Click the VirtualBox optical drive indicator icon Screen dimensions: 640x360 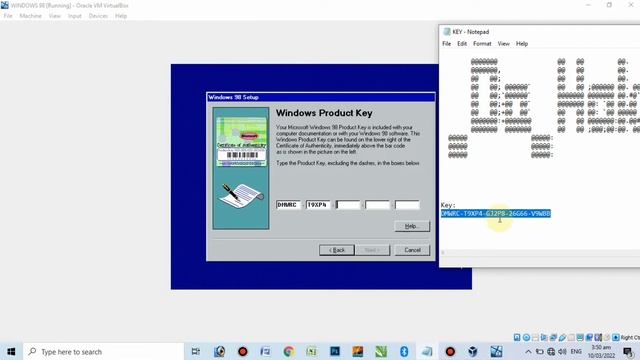click(x=526, y=337)
